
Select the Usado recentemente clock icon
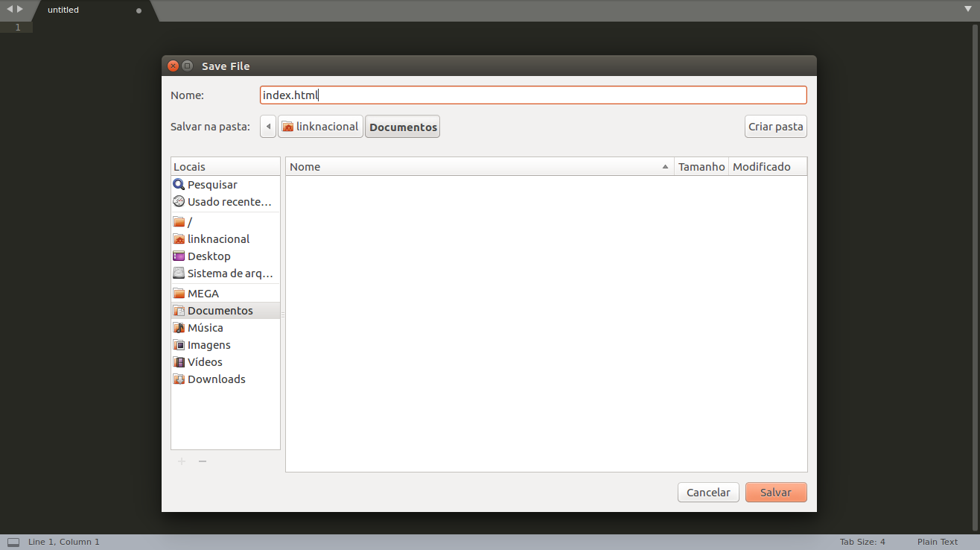tap(179, 201)
